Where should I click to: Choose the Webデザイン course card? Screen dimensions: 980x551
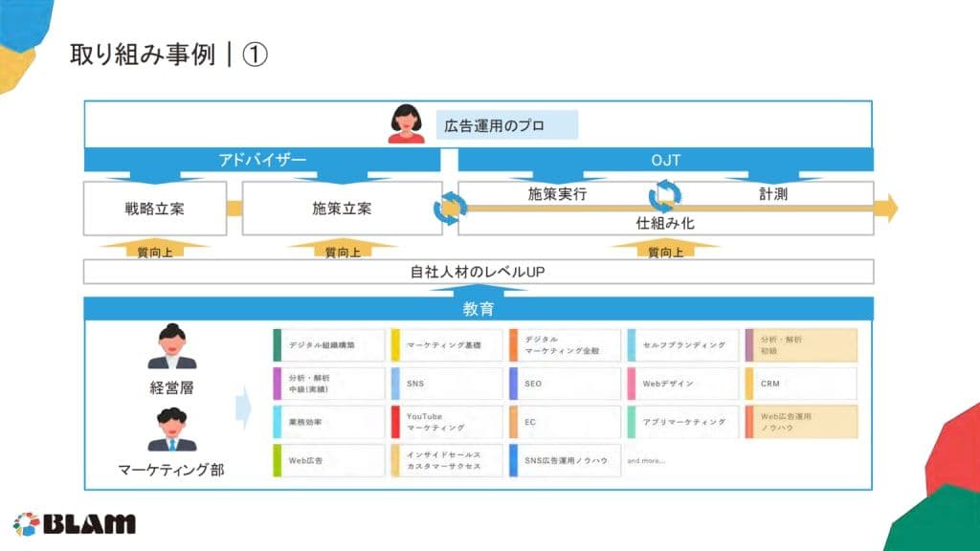coord(683,384)
